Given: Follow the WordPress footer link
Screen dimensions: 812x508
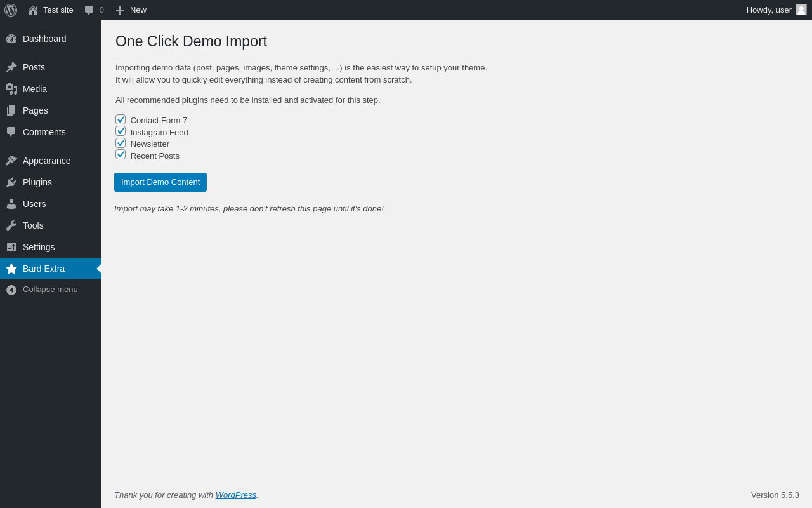Looking at the screenshot, I should click(236, 495).
